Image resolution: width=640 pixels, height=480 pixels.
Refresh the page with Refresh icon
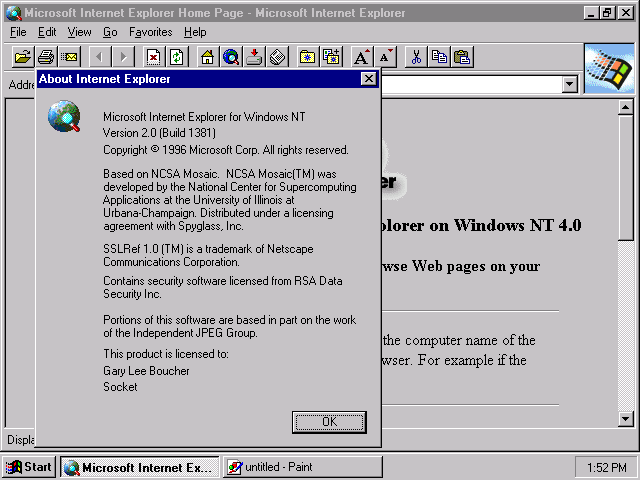177,57
